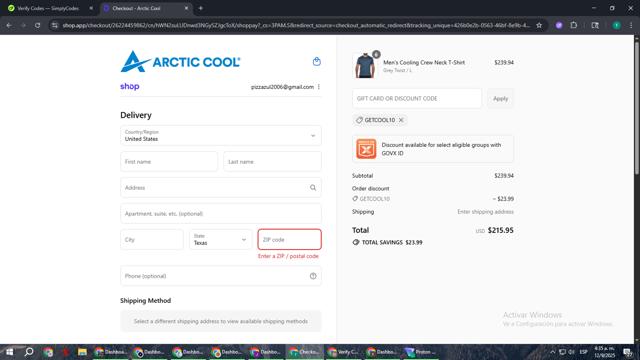Viewport: 640px width, 360px height.
Task: Close the Checkout Arctic Cool tab
Action: 187,8
